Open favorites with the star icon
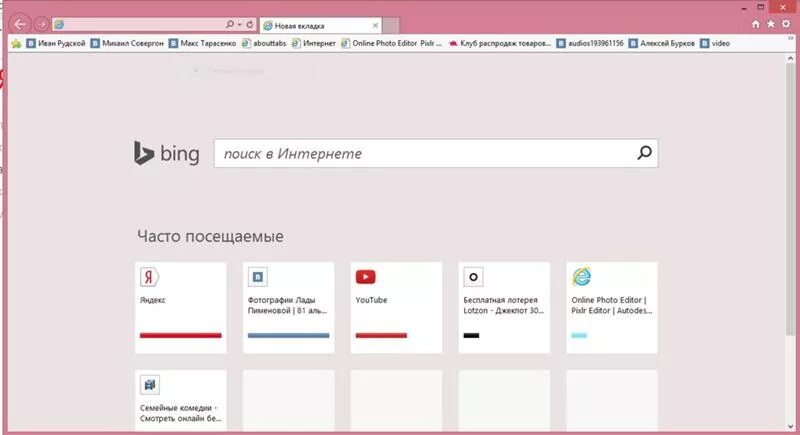Screen dimensions: 800x435 pyautogui.click(x=771, y=24)
